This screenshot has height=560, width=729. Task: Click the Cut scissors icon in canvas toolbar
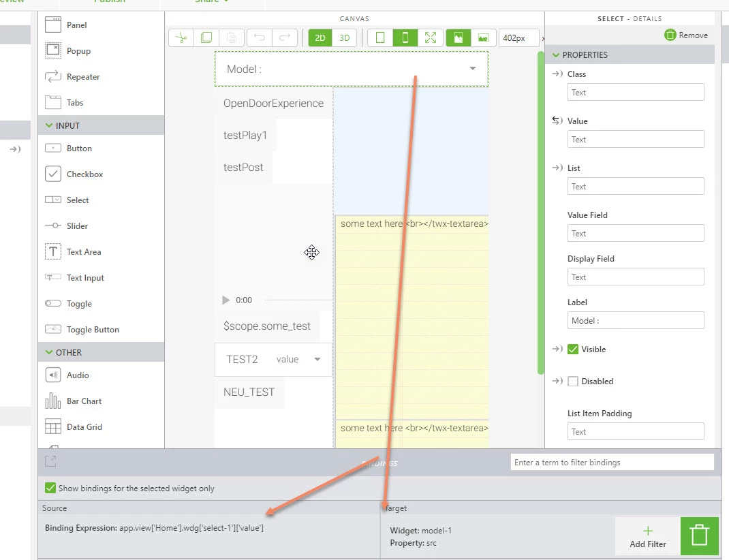(x=181, y=37)
